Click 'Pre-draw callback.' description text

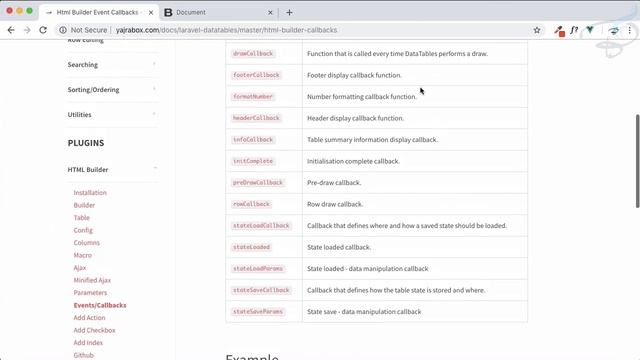[x=334, y=182]
